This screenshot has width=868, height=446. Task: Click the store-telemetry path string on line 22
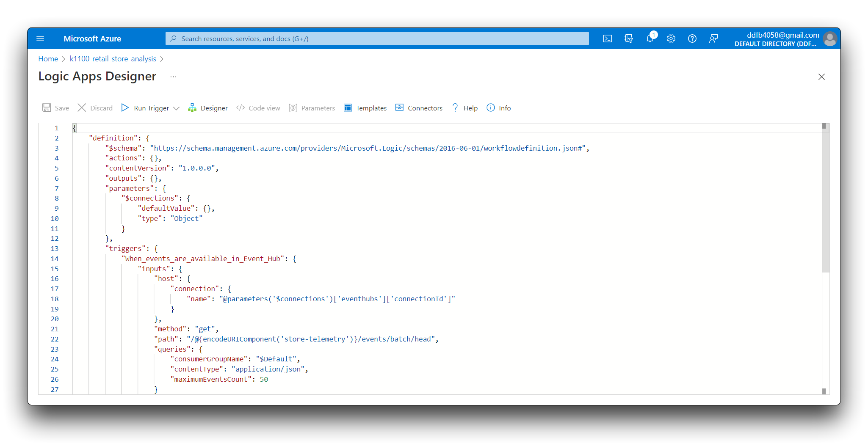pyautogui.click(x=311, y=339)
